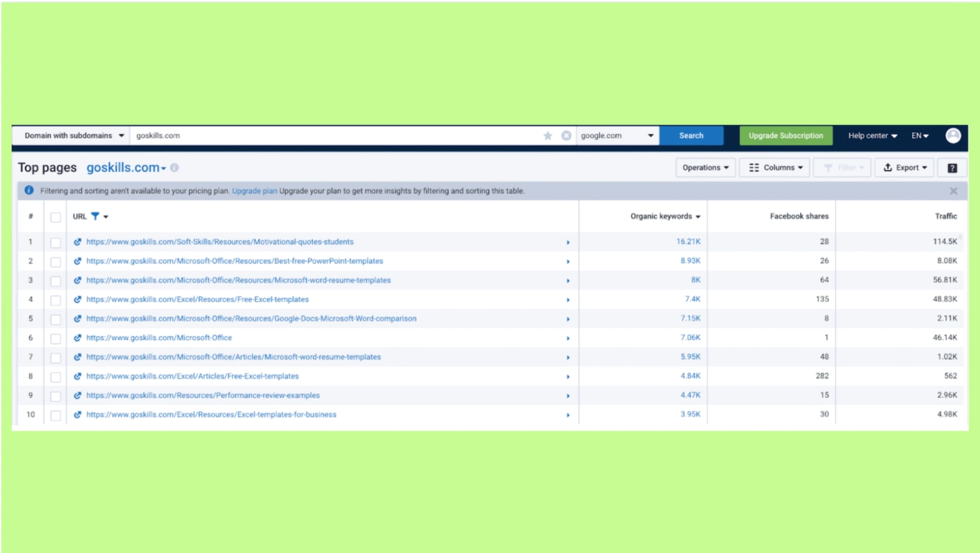980x553 pixels.
Task: Click the 16.21K organic keywords value
Action: 688,242
